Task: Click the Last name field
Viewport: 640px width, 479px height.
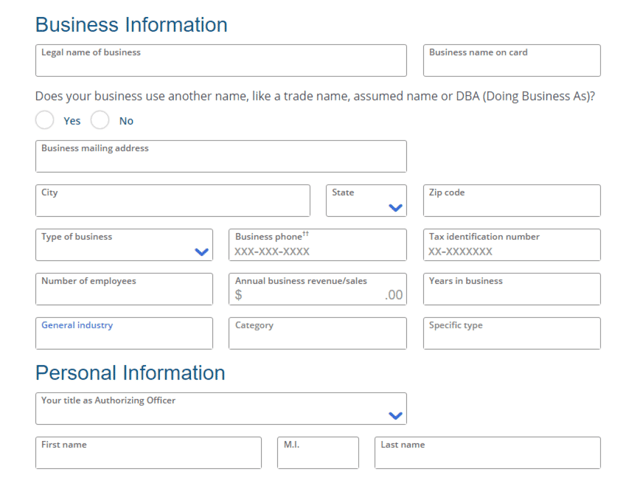Action: pyautogui.click(x=487, y=453)
